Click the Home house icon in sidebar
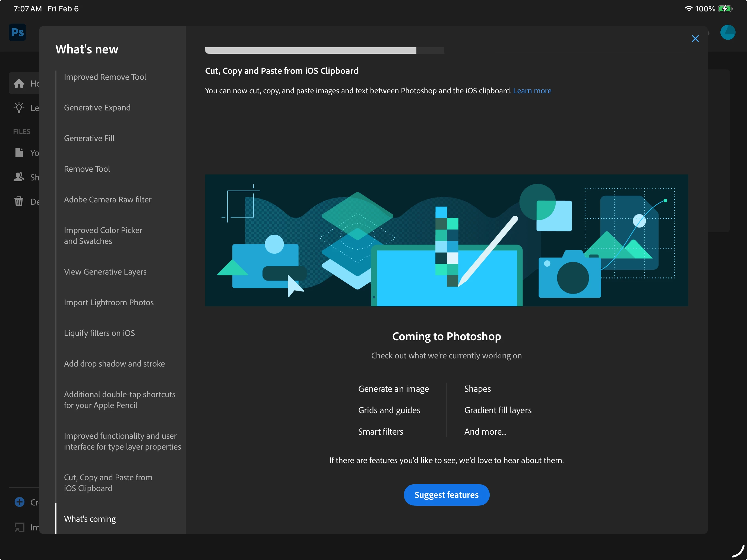 click(x=19, y=83)
